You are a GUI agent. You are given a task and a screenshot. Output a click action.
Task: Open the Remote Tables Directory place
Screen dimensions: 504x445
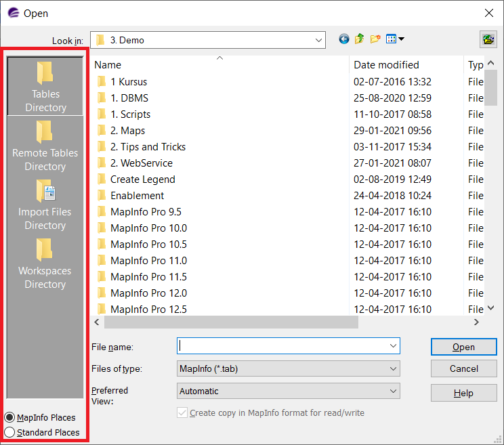(x=45, y=145)
